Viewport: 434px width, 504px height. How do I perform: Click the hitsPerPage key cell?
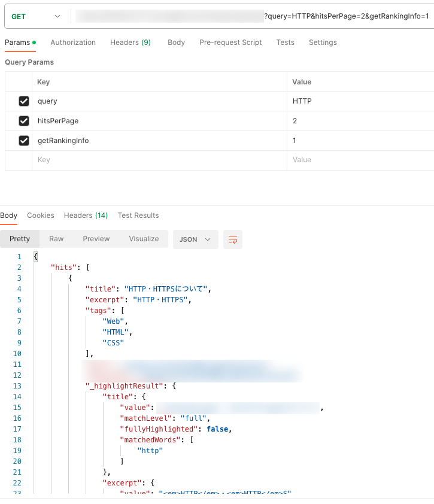(159, 121)
